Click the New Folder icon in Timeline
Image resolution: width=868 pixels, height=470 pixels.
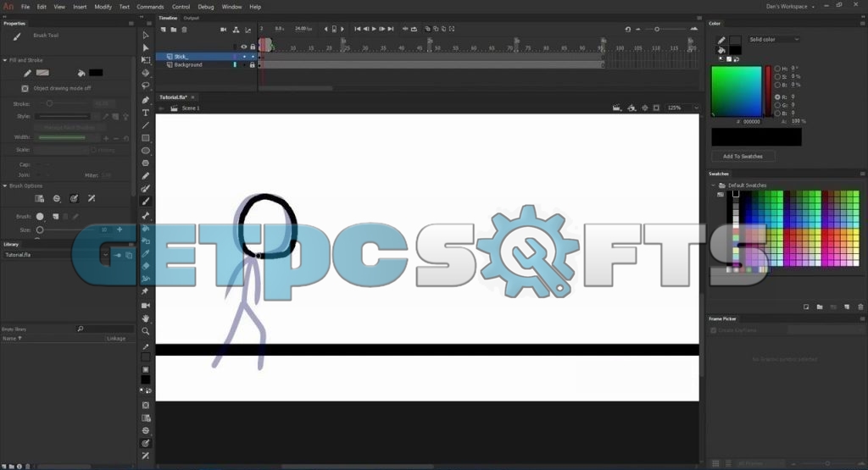click(x=173, y=30)
